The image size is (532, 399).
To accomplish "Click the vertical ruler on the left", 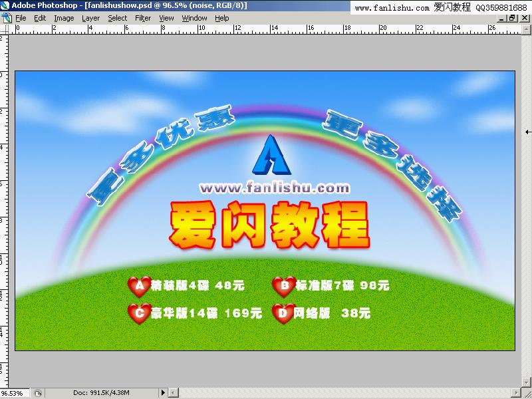I will pyautogui.click(x=4, y=210).
